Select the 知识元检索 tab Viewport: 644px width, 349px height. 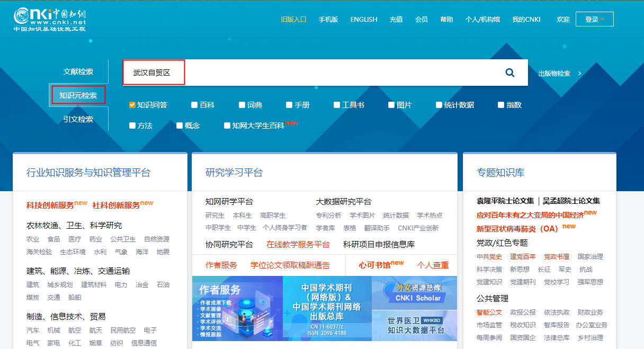[x=78, y=95]
